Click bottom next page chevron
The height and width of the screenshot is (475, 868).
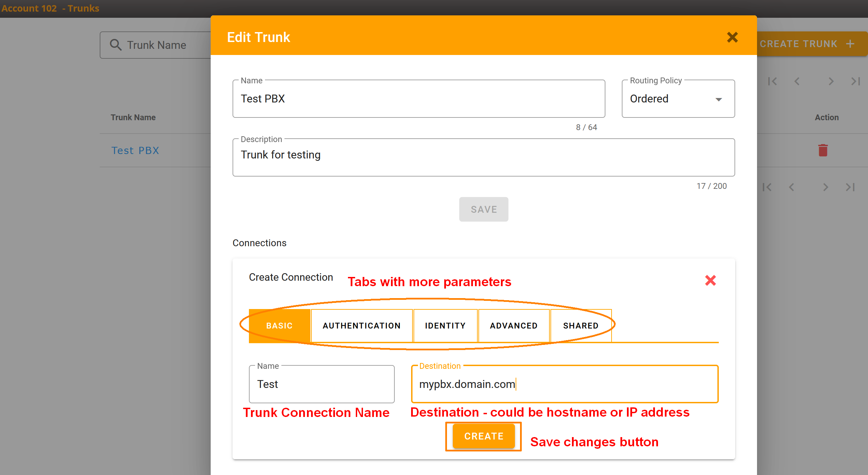pyautogui.click(x=825, y=187)
